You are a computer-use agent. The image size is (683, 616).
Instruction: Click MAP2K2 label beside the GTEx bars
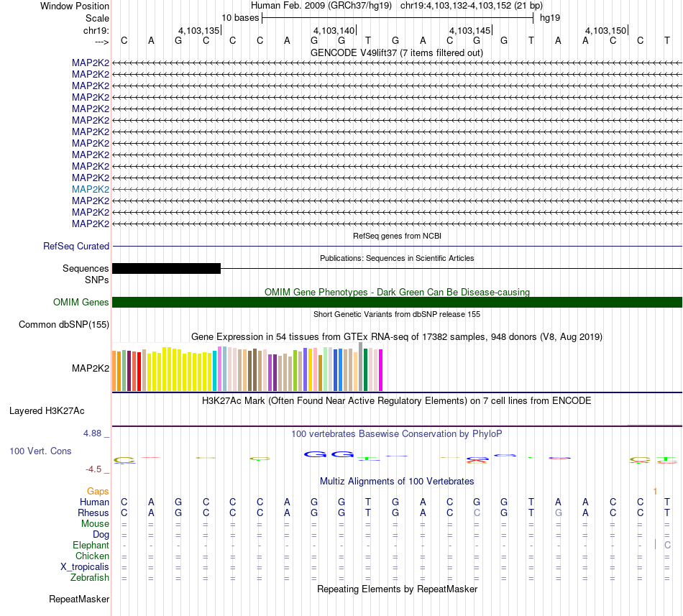(91, 368)
